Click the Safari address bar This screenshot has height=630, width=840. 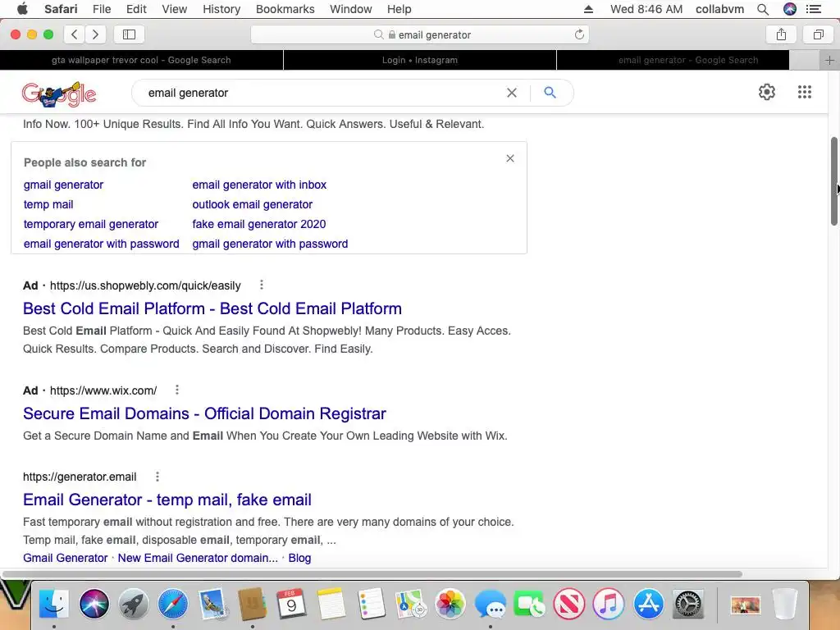click(420, 34)
